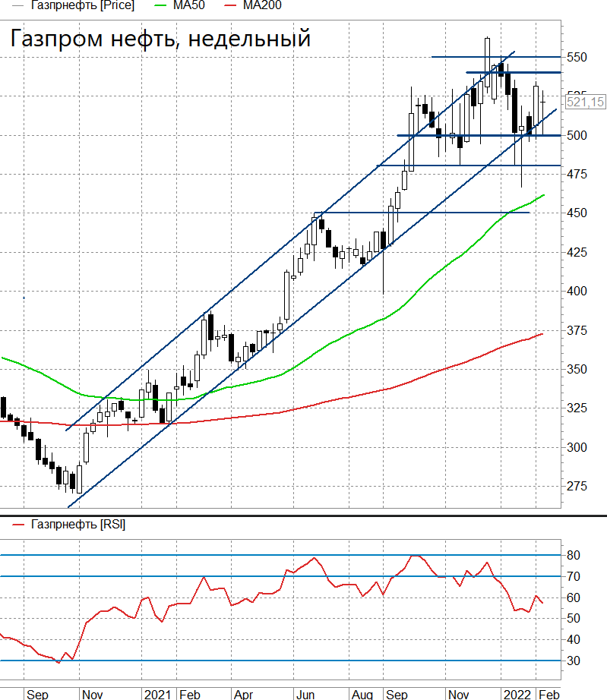607x700 pixels.
Task: Click the 475 price axis label
Action: click(x=577, y=174)
